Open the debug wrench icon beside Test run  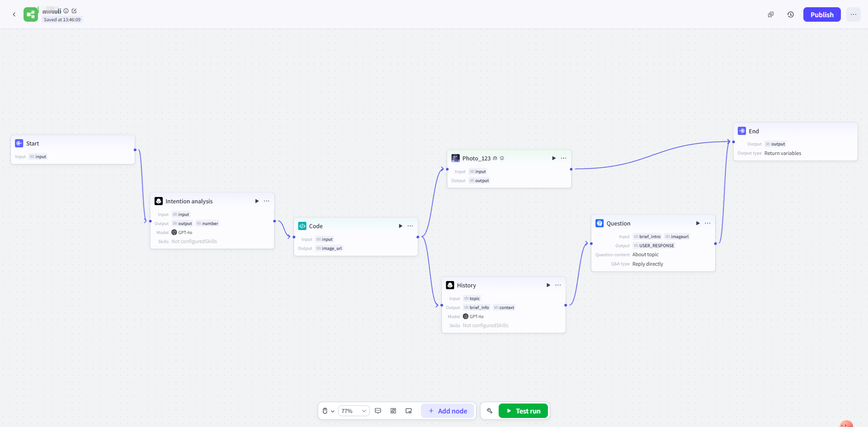[x=489, y=411]
